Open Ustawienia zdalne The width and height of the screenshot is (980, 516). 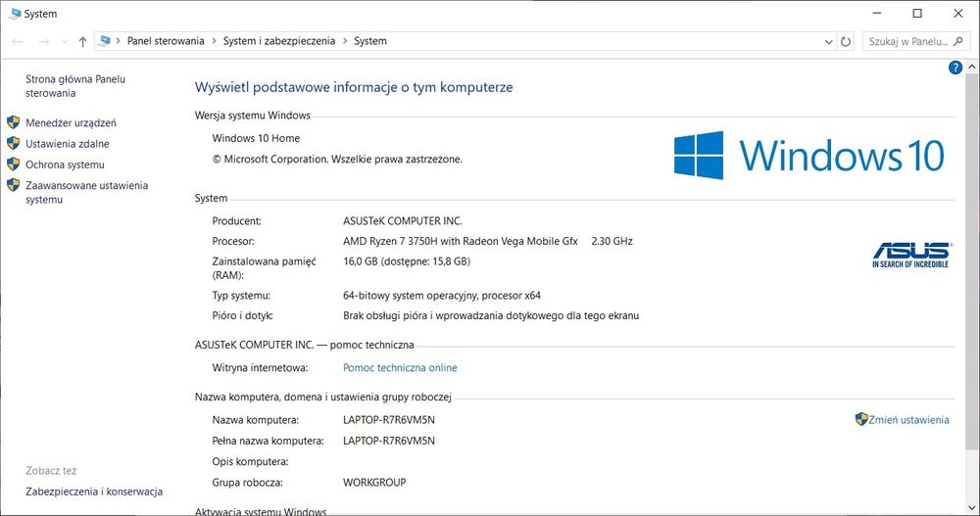point(67,144)
